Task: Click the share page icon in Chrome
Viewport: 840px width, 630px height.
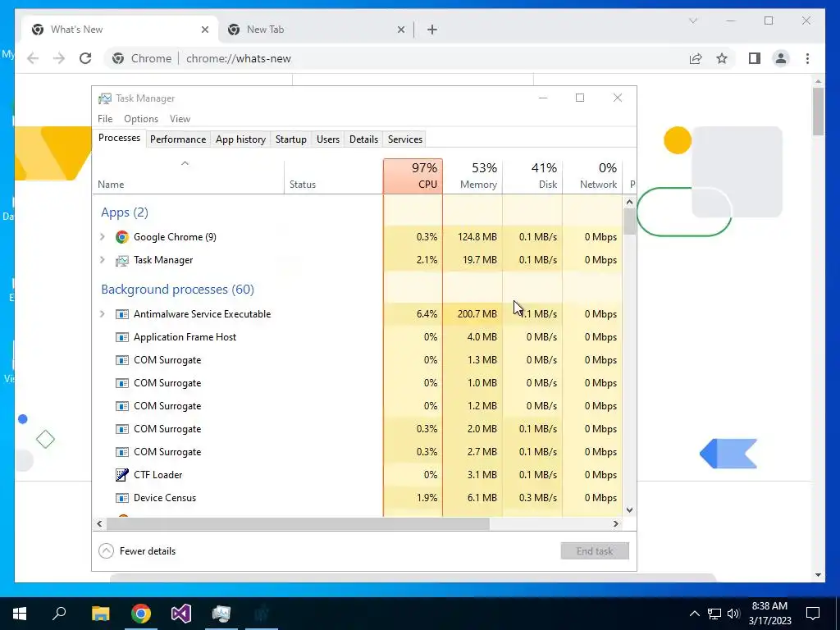Action: [696, 58]
